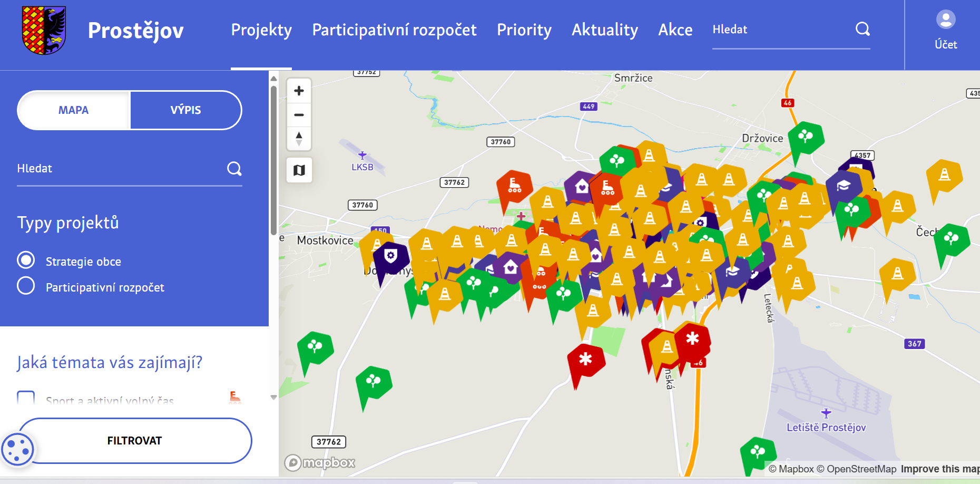The width and height of the screenshot is (980, 484).
Task: Click the Držovice map label
Action: click(762, 138)
